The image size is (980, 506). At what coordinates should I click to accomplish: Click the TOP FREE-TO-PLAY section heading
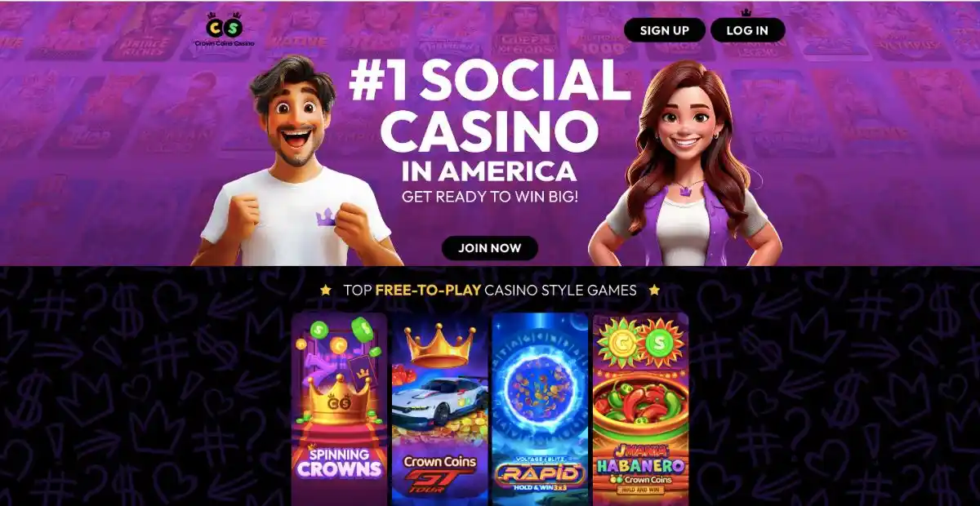coord(489,290)
